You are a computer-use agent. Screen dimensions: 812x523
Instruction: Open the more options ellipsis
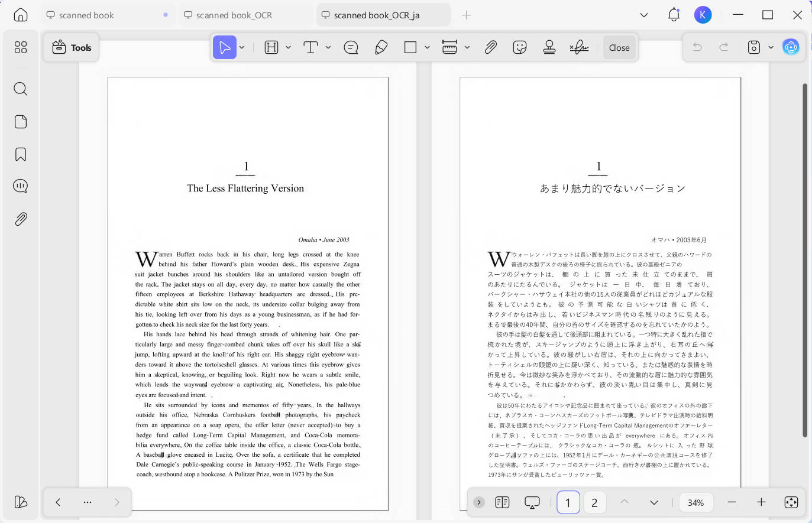(88, 502)
